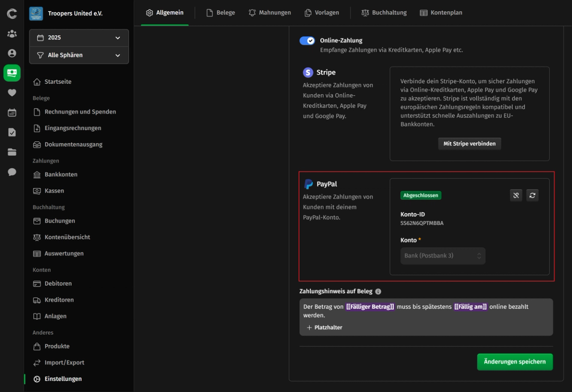This screenshot has height=392, width=572.
Task: Open the chat bubble icon in rail
Action: point(12,172)
